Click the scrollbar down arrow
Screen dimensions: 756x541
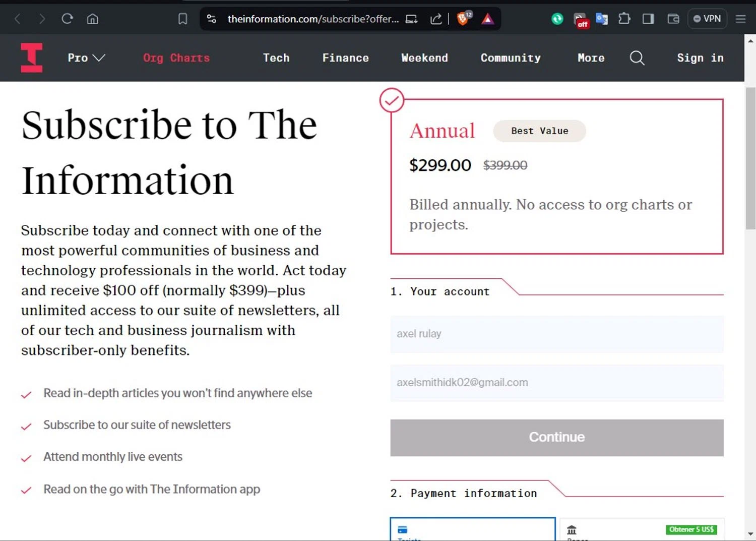750,533
